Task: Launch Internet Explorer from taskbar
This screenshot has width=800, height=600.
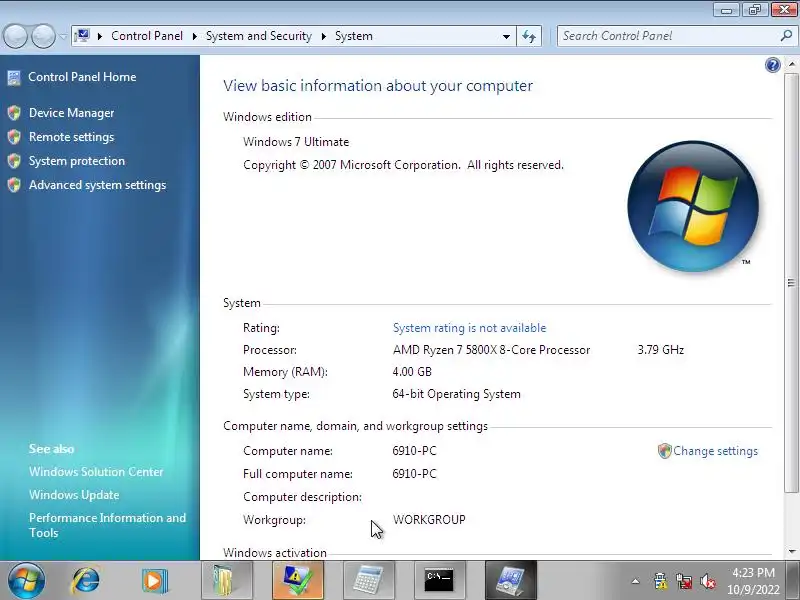Action: 86,580
